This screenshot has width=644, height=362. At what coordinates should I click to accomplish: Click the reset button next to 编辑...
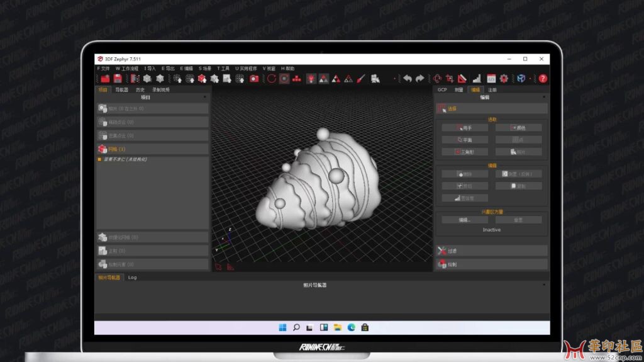518,220
